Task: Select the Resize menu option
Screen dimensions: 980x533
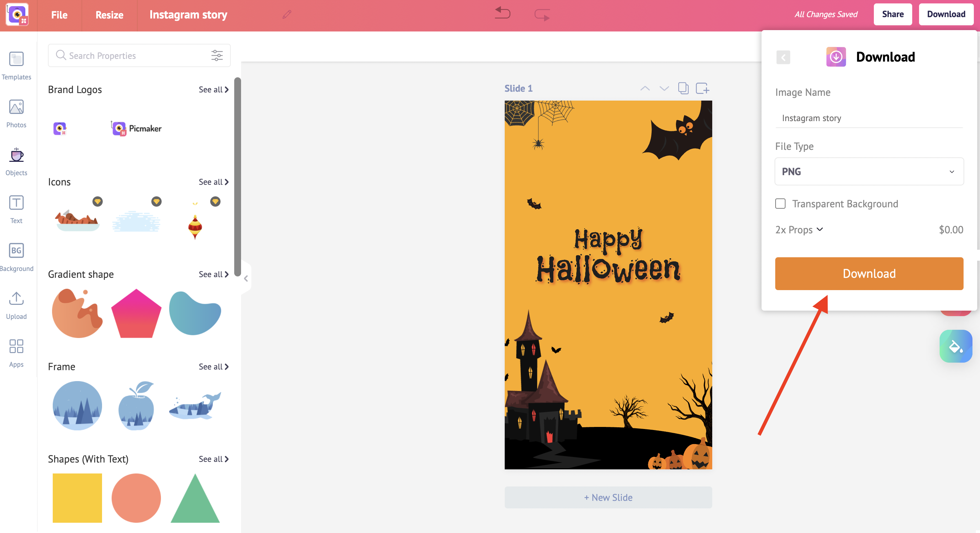Action: 108,14
